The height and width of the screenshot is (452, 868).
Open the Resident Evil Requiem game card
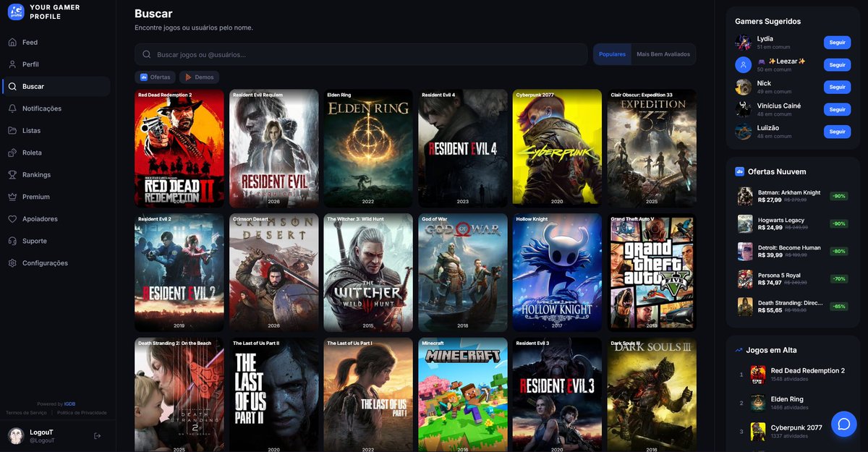(x=274, y=148)
